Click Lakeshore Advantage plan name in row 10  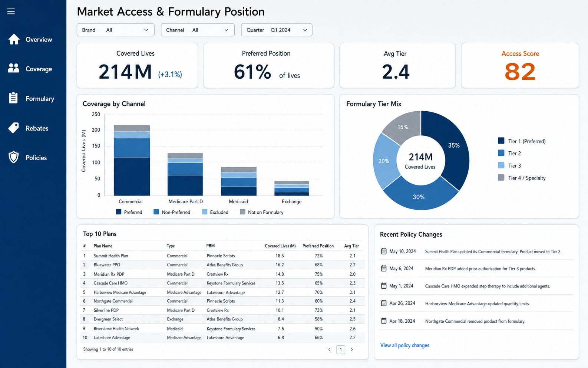pos(112,338)
